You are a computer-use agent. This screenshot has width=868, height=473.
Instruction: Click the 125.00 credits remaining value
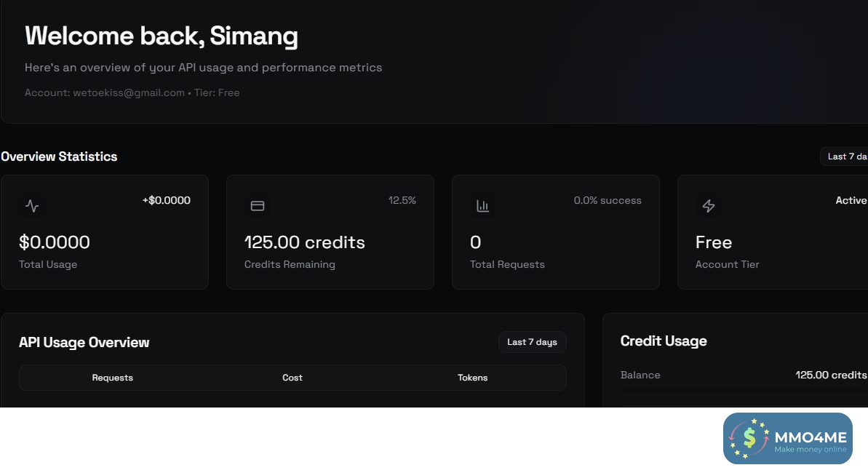coord(305,242)
